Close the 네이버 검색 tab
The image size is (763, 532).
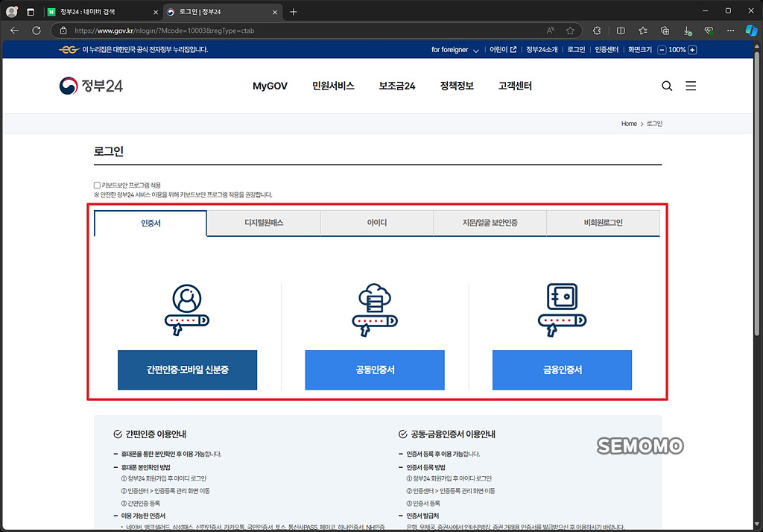pyautogui.click(x=156, y=12)
